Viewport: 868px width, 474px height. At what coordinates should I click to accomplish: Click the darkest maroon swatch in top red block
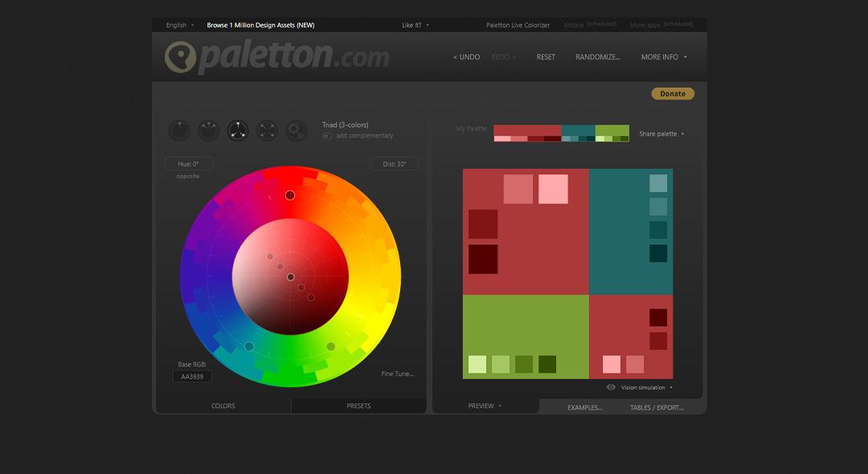tap(483, 259)
